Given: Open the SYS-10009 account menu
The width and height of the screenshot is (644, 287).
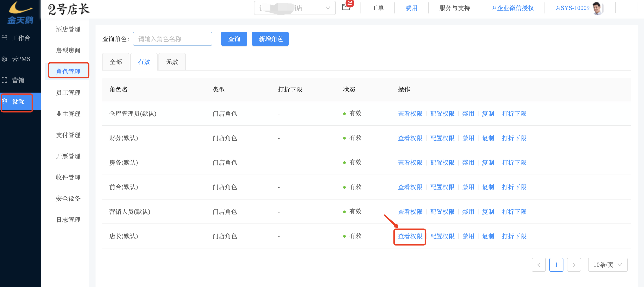Looking at the screenshot, I should (x=572, y=8).
